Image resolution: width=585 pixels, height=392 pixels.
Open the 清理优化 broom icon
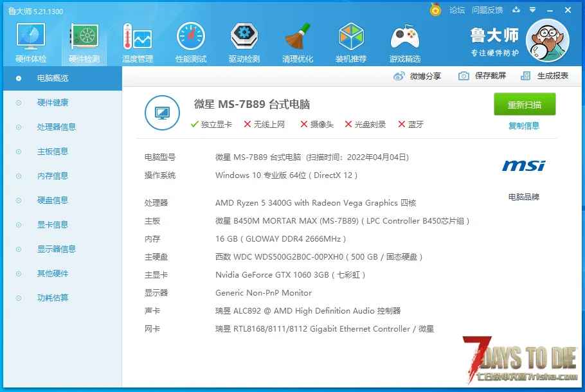298,36
